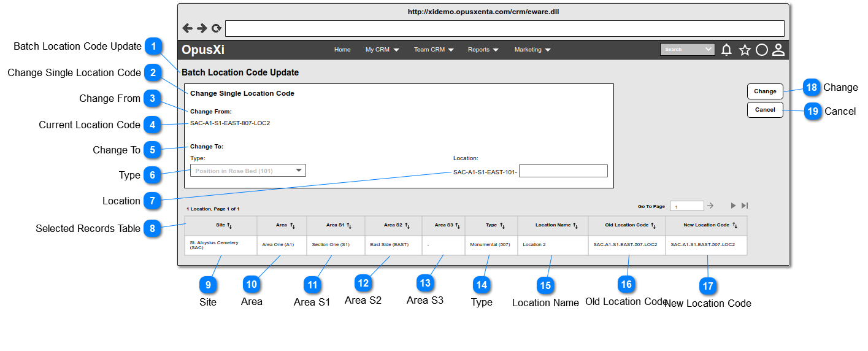Click the current code under Change From
Screen dimensions: 868x351
pos(230,123)
